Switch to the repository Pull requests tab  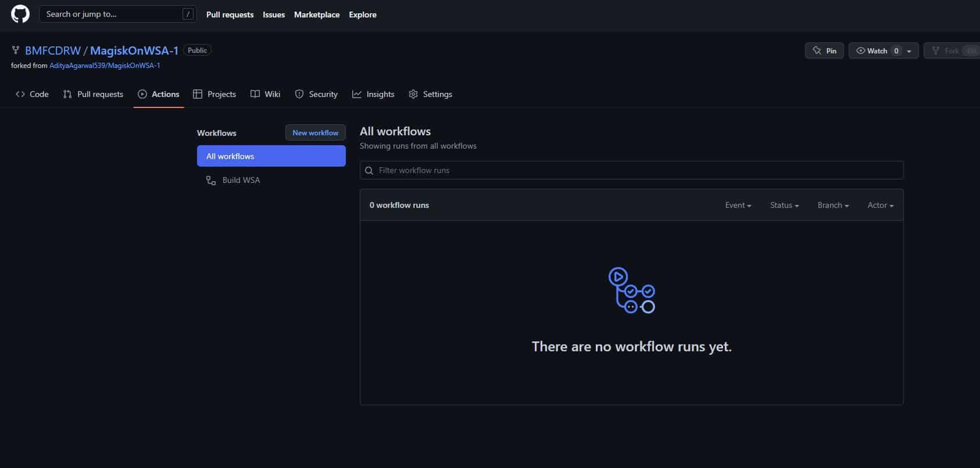point(93,94)
